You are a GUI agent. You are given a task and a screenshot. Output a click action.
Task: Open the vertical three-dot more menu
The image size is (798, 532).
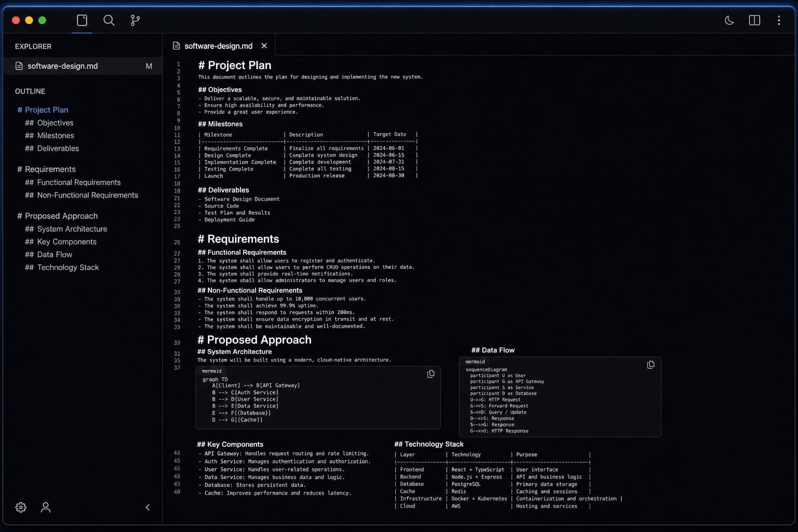click(x=779, y=20)
